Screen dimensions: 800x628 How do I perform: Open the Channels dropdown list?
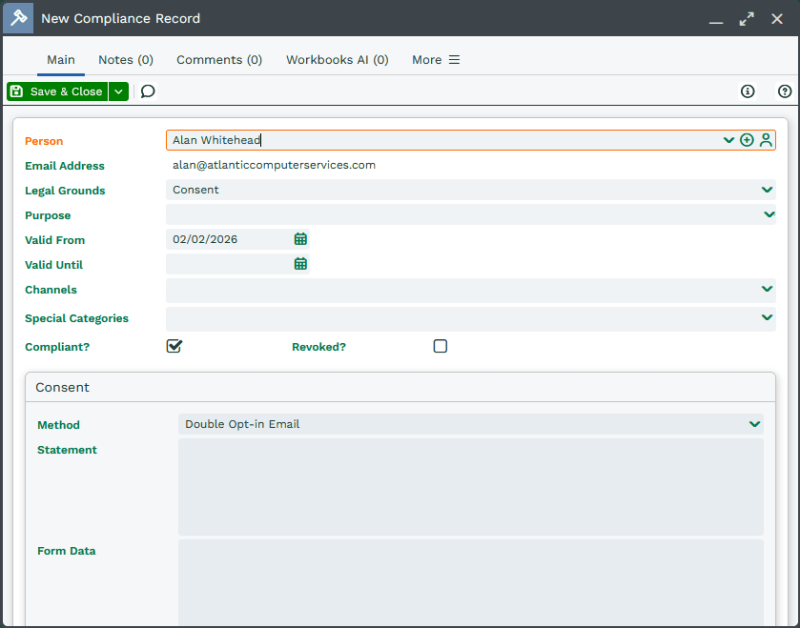(767, 289)
